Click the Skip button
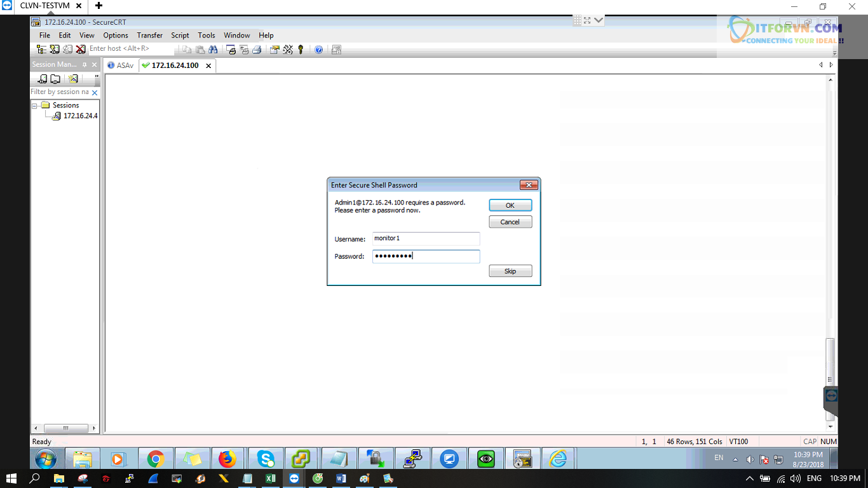This screenshot has height=488, width=868. pos(510,271)
